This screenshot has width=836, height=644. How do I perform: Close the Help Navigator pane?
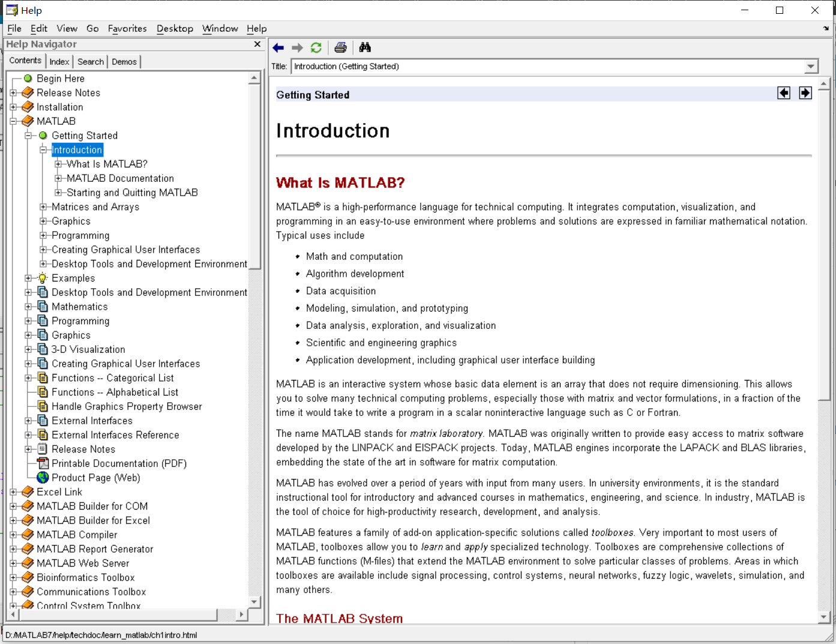click(257, 44)
